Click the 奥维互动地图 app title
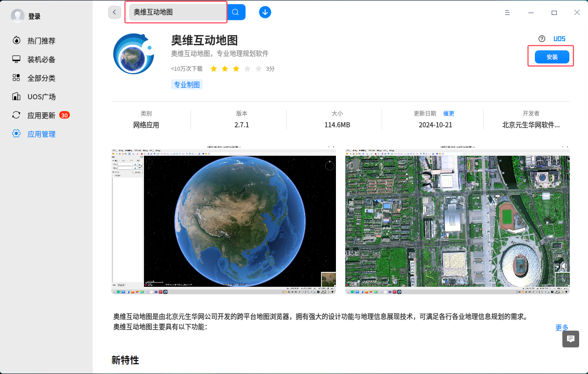The image size is (588, 374). (205, 40)
